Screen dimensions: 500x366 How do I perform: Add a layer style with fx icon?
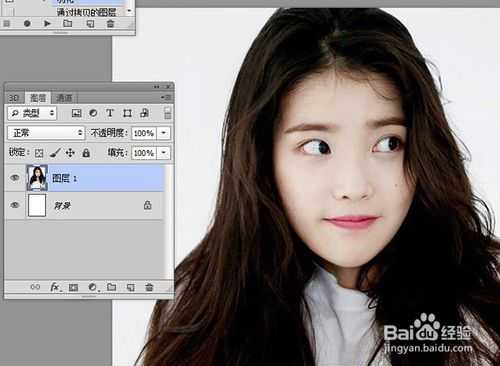(55, 287)
